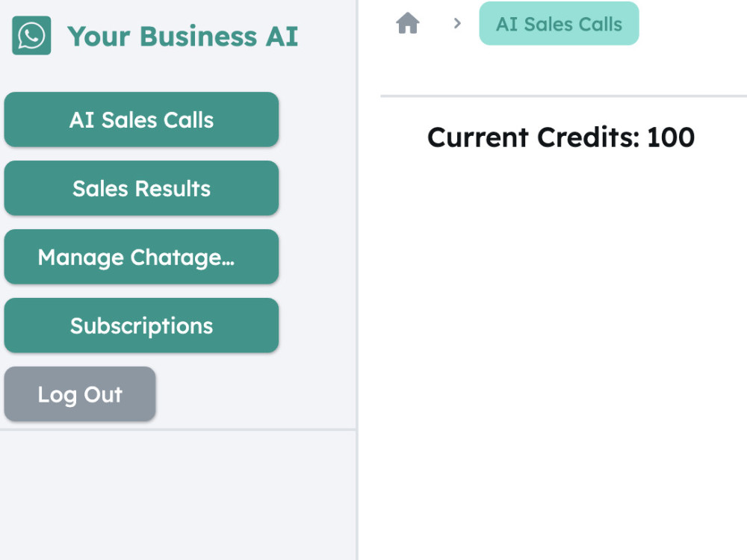Click the Subscriptions label text
This screenshot has height=560, width=747.
pyautogui.click(x=141, y=326)
